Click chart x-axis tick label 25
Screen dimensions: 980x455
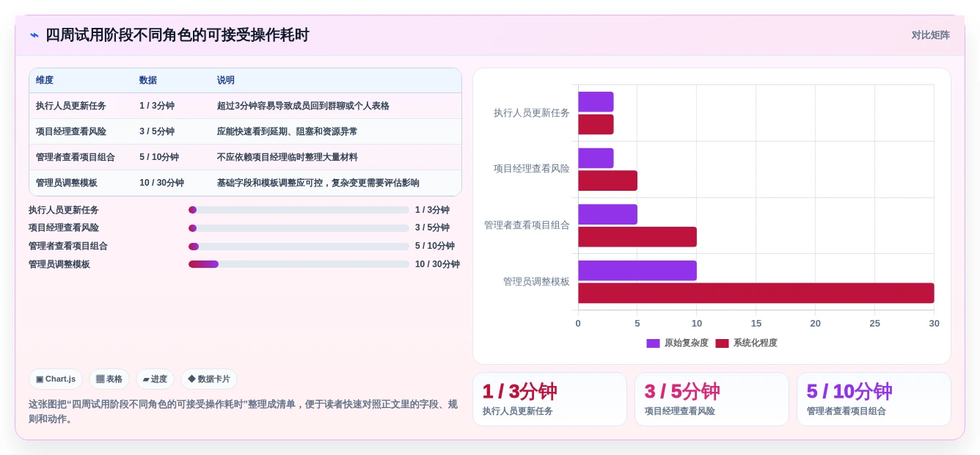[875, 324]
